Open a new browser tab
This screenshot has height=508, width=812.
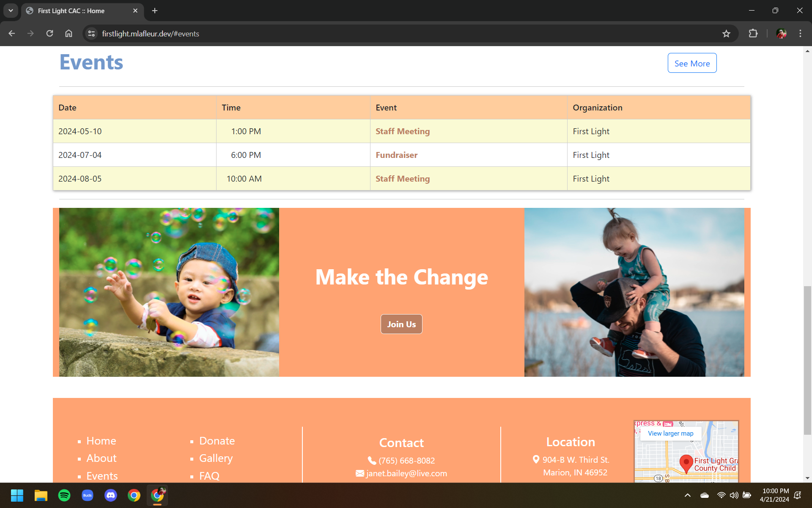click(155, 11)
